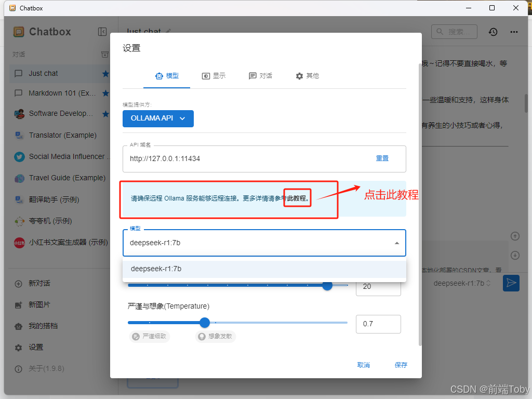Select the 严谨细致 preset chip
Viewport: 532px width, 399px height.
[150, 336]
